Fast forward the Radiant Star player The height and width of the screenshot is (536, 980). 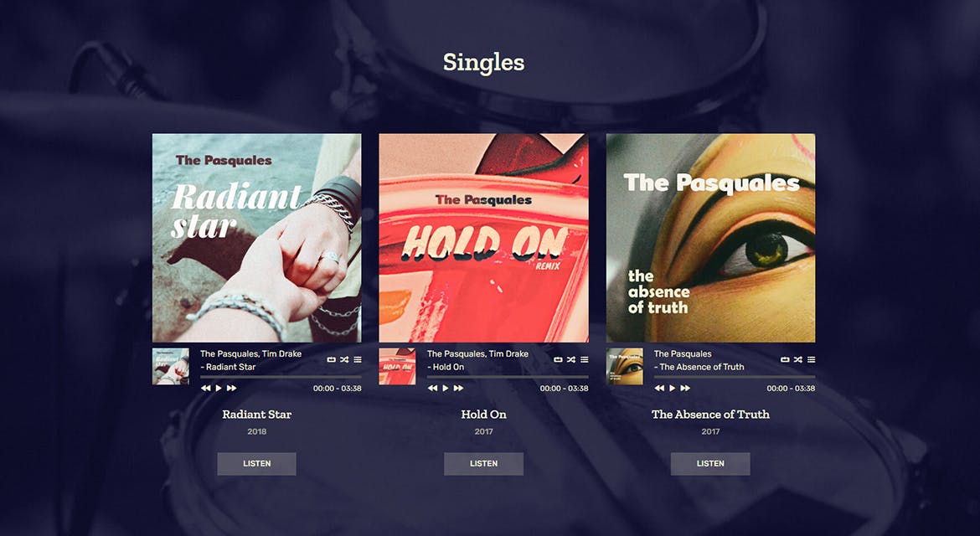point(231,388)
